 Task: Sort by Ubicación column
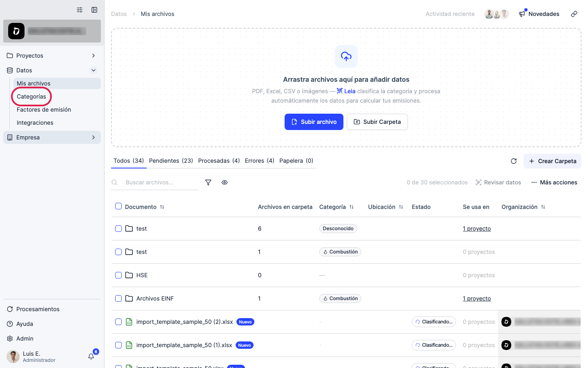(x=401, y=207)
